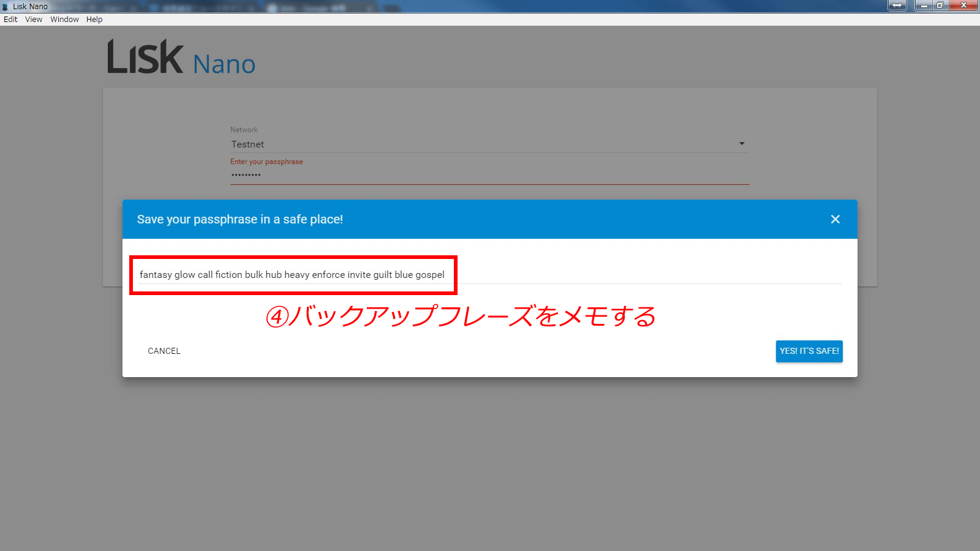Close the passphrase dialog with the X icon
The image size is (980, 551).
pos(835,219)
